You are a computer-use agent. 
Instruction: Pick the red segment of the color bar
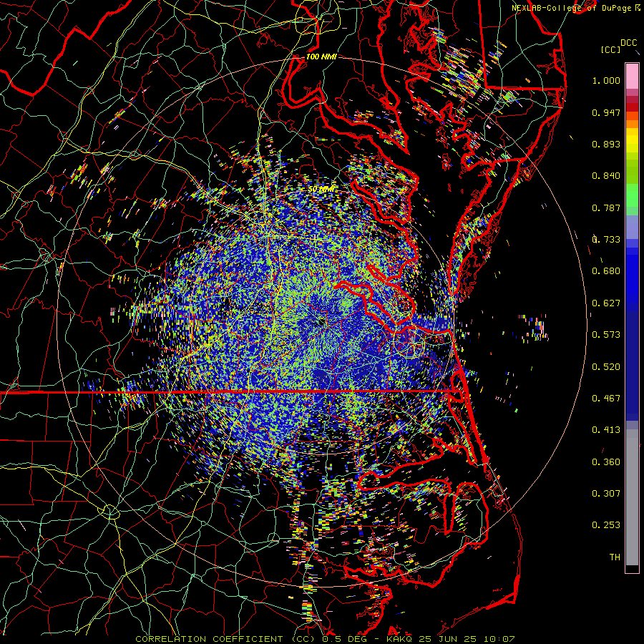(x=632, y=107)
